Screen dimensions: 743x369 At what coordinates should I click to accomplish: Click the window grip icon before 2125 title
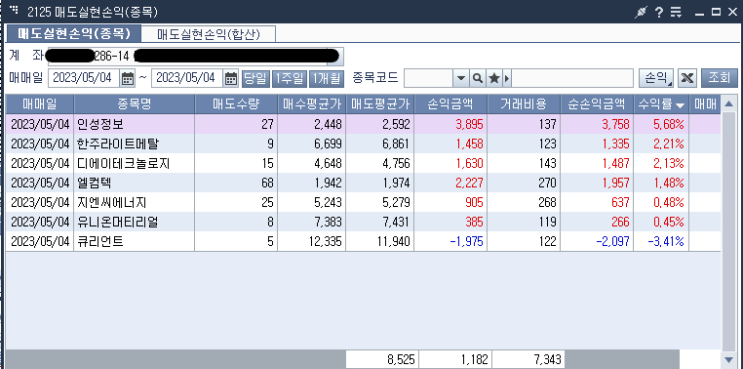point(15,10)
